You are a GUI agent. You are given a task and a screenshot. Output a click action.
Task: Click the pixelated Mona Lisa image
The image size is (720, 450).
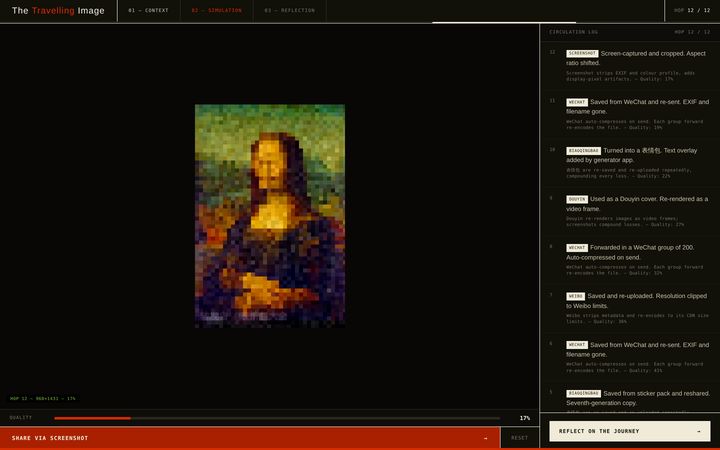(x=270, y=216)
